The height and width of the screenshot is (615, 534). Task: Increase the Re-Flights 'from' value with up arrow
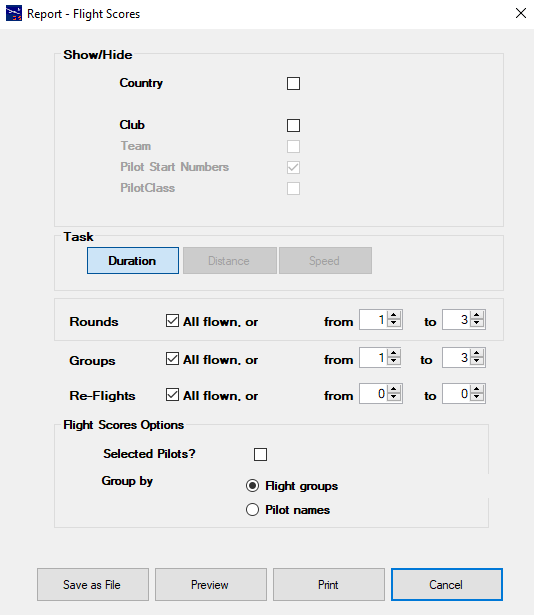(394, 389)
